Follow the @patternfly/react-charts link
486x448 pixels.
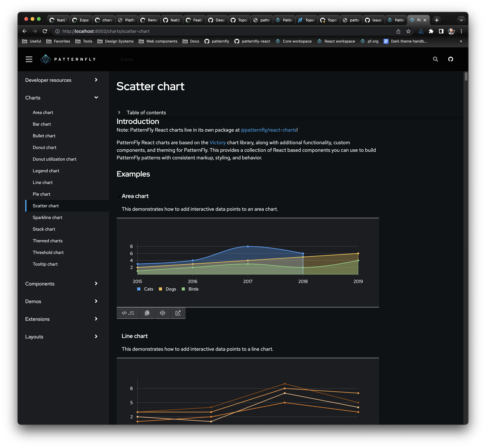coord(268,130)
